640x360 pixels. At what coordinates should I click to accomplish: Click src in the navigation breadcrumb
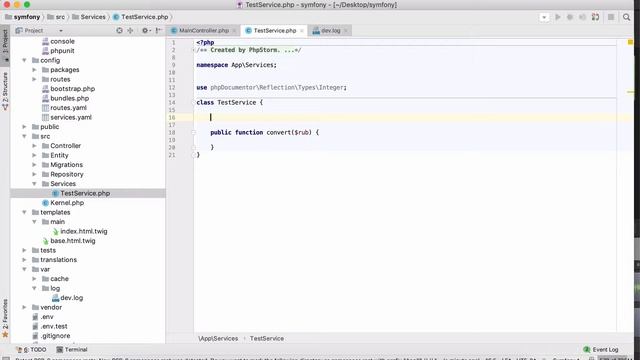coord(60,17)
